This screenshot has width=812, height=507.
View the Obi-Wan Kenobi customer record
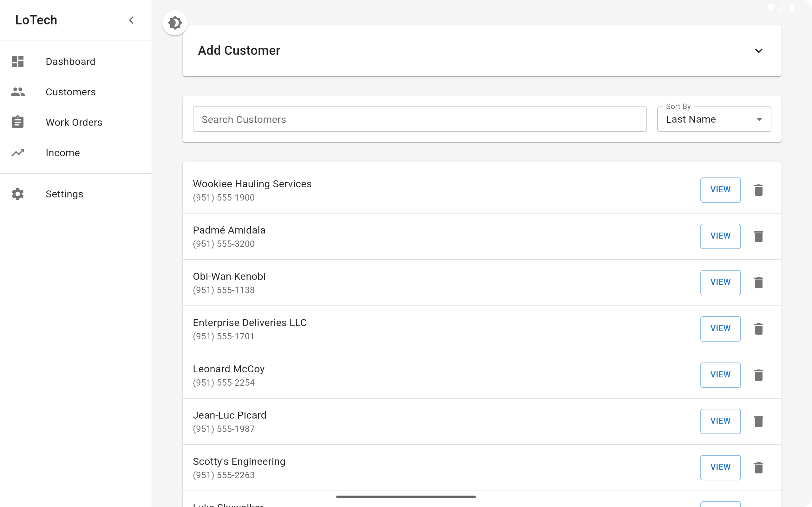coord(720,282)
